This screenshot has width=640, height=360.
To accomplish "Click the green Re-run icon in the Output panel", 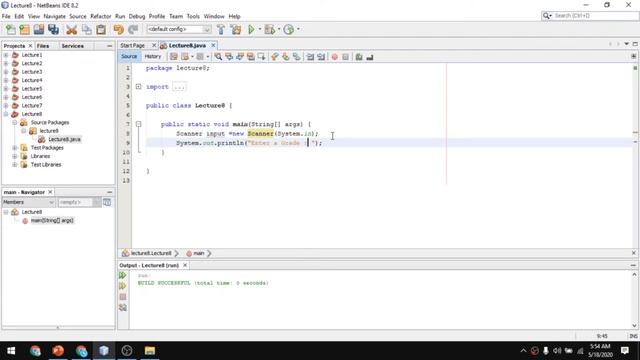I will pos(122,275).
